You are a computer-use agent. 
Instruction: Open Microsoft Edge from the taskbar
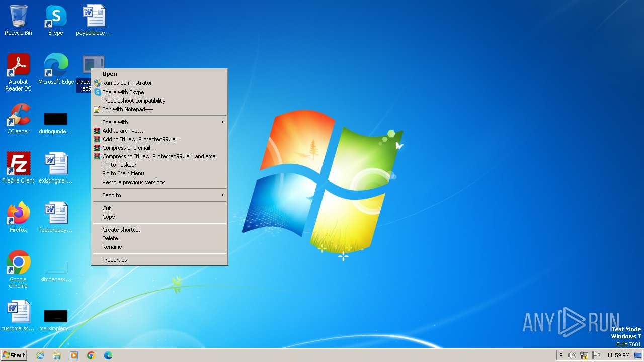(x=108, y=355)
